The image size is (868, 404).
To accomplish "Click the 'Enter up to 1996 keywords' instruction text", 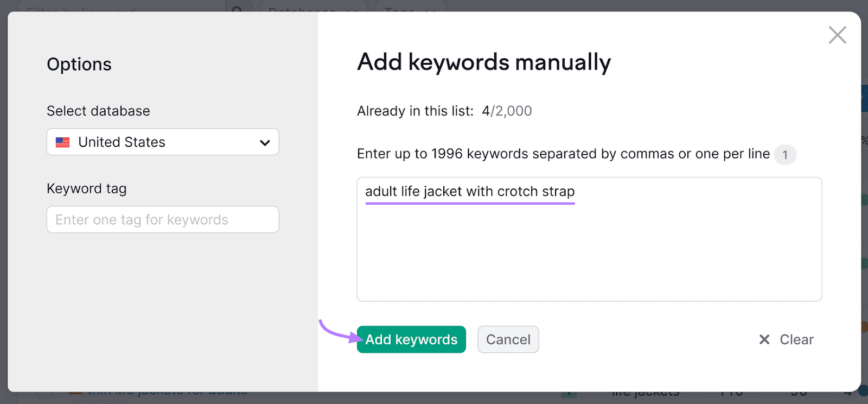I will click(x=563, y=154).
